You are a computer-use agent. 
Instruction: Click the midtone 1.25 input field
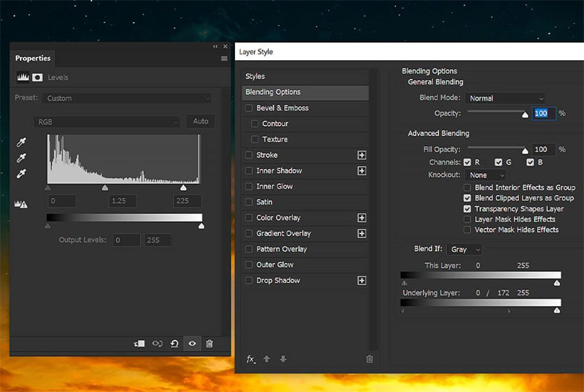(x=123, y=201)
